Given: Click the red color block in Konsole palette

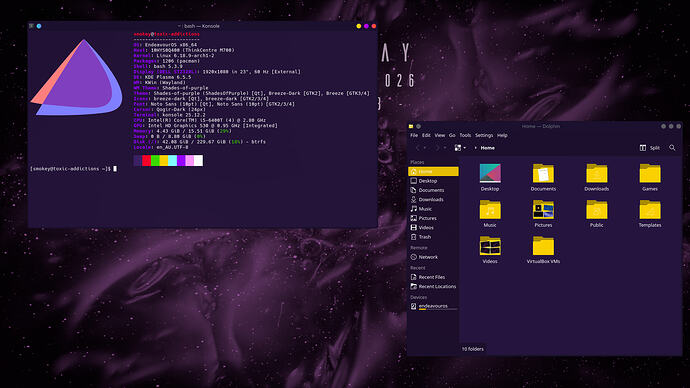Looking at the screenshot, I should point(147,161).
